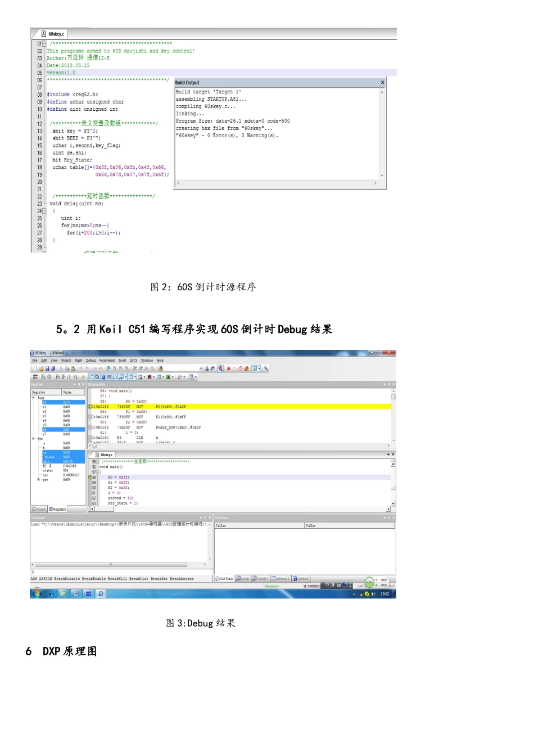Toggle the Call Stack Window toolbar icon
This screenshot has height=756, width=534.
(115, 377)
